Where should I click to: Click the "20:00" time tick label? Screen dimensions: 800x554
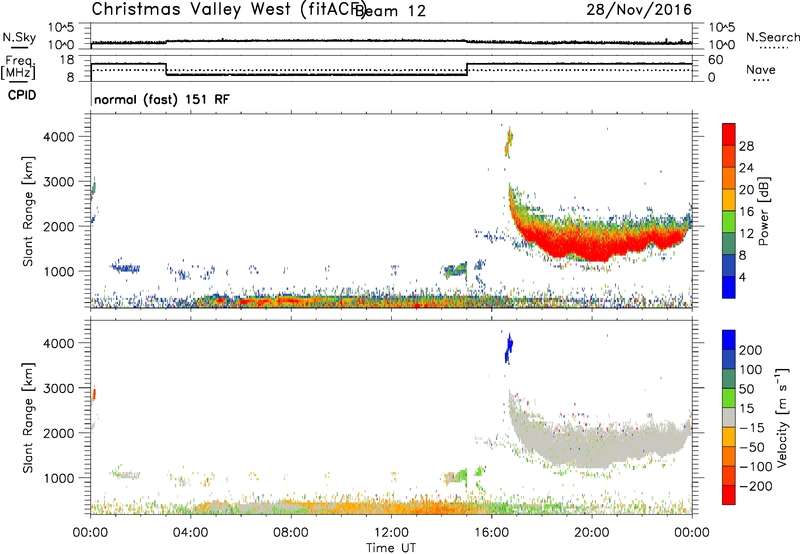(x=592, y=533)
